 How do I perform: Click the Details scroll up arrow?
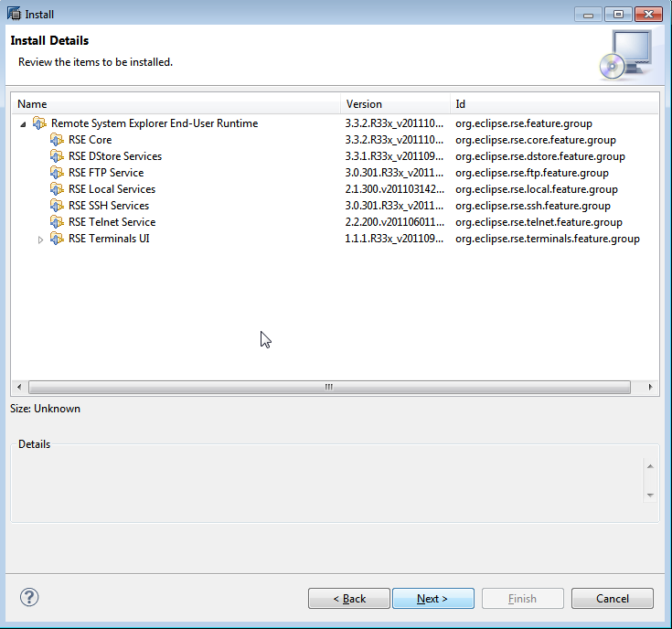(650, 466)
